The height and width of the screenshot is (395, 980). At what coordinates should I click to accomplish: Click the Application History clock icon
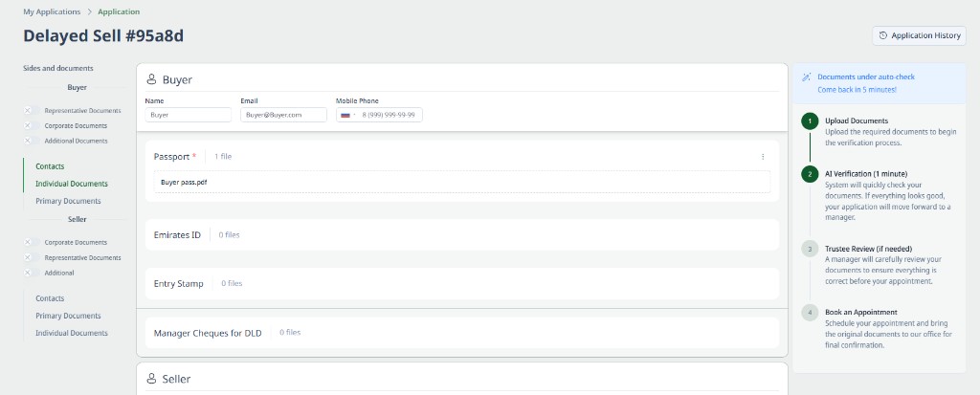883,35
